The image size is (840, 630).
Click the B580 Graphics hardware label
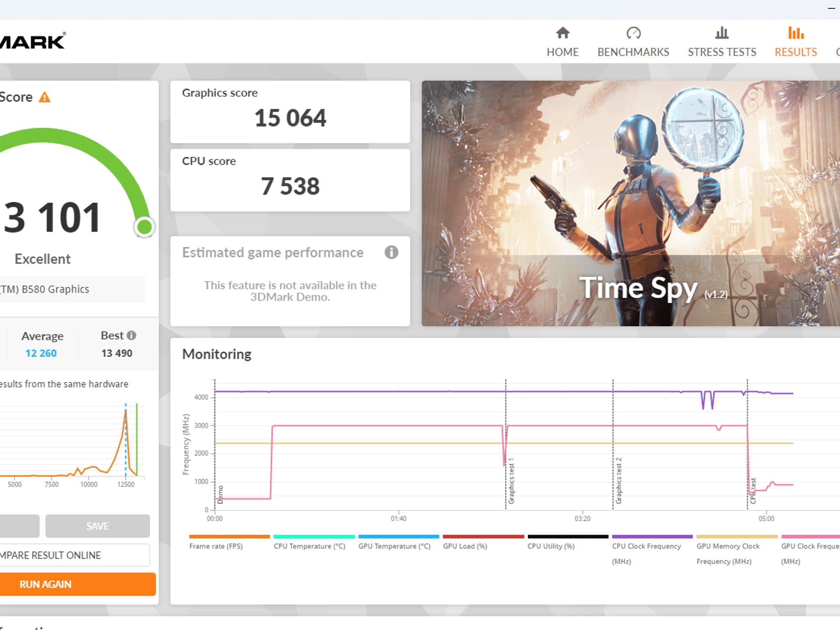click(x=44, y=289)
